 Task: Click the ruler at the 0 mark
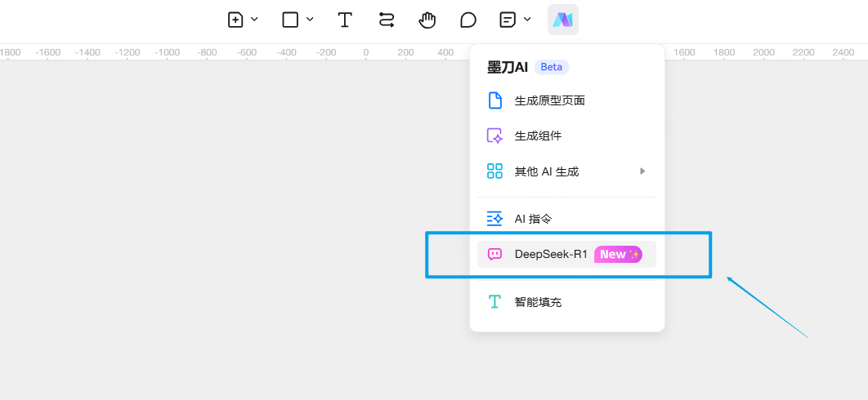366,52
